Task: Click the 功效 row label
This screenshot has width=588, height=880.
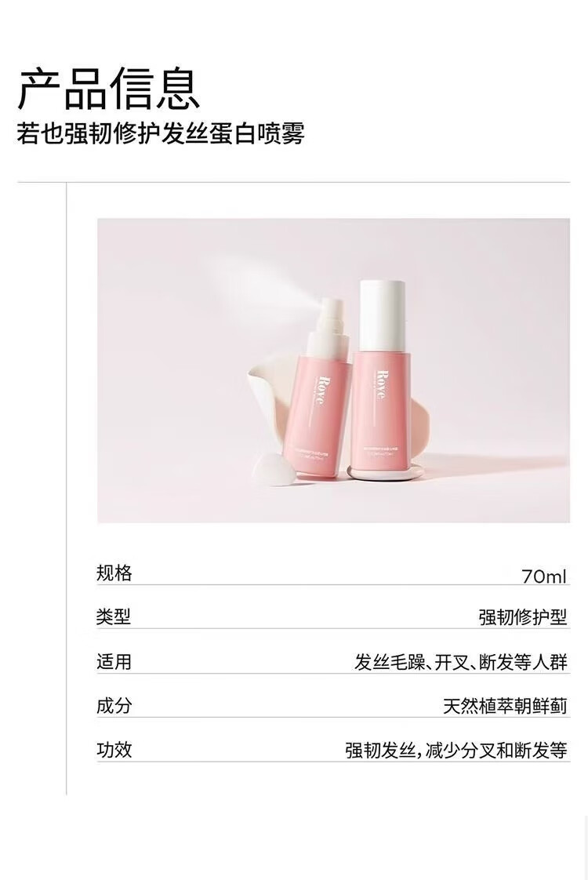Action: [x=114, y=749]
